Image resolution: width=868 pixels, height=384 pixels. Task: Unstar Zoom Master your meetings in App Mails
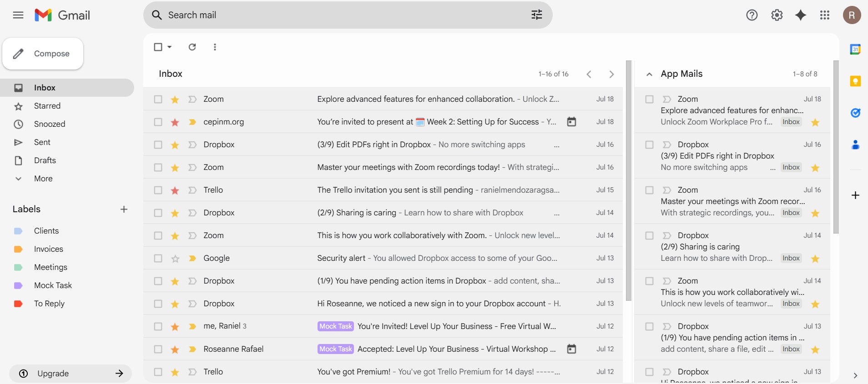(815, 213)
